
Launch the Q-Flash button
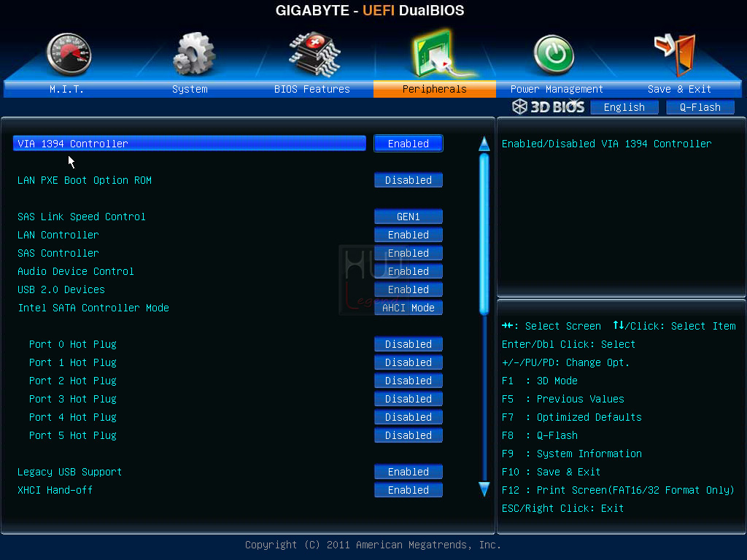pos(700,107)
